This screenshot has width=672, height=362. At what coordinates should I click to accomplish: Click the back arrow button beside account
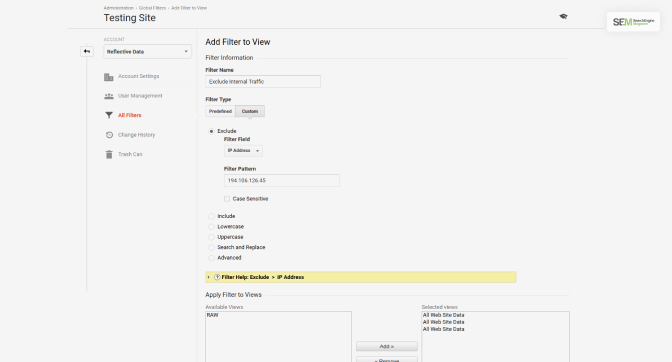pyautogui.click(x=87, y=51)
